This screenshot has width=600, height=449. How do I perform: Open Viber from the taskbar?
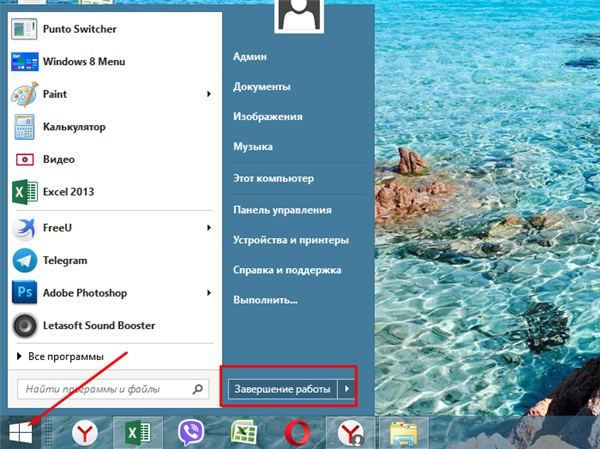pos(191,433)
